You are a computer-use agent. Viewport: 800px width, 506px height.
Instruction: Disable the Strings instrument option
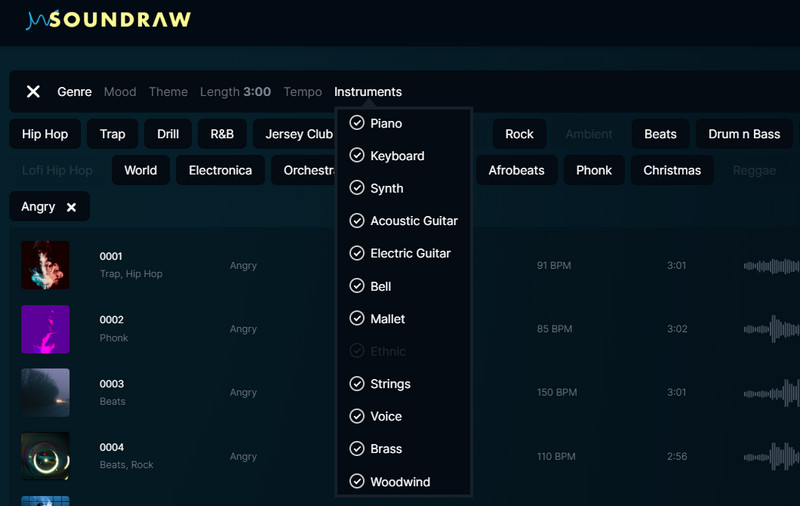pos(357,384)
